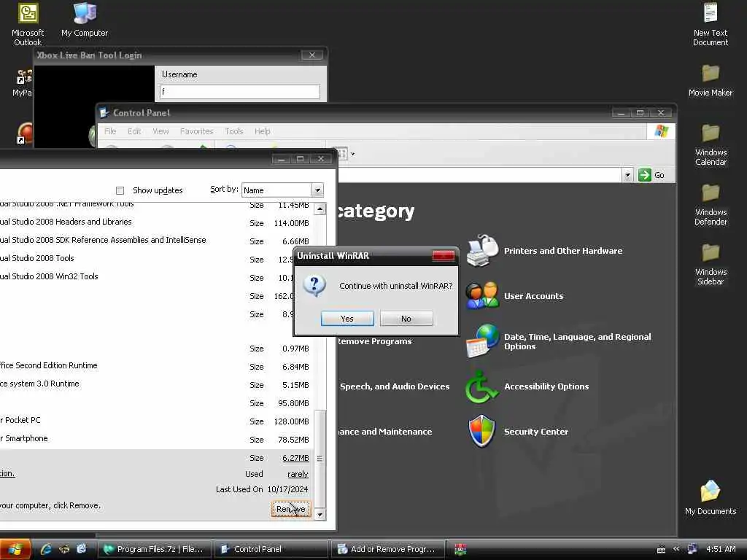Screen dimensions: 747x560
Task: Click Views toolbar icon in Control Panel
Action: click(x=342, y=154)
